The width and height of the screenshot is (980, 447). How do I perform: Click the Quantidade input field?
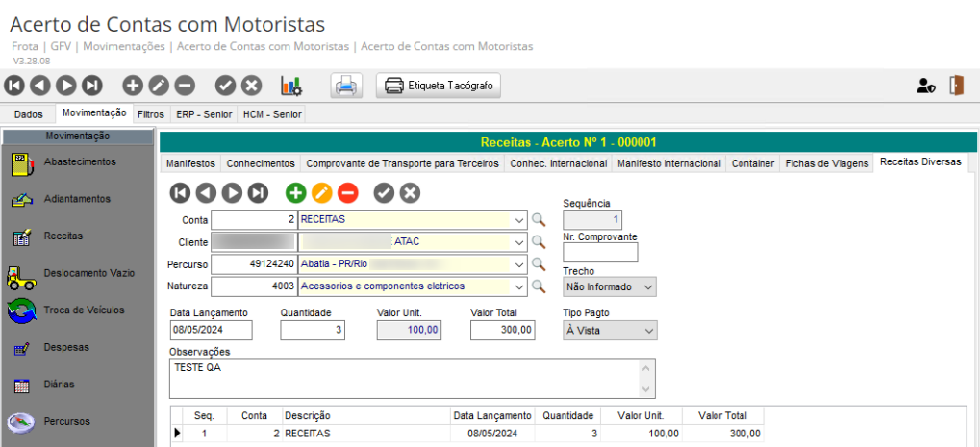313,331
